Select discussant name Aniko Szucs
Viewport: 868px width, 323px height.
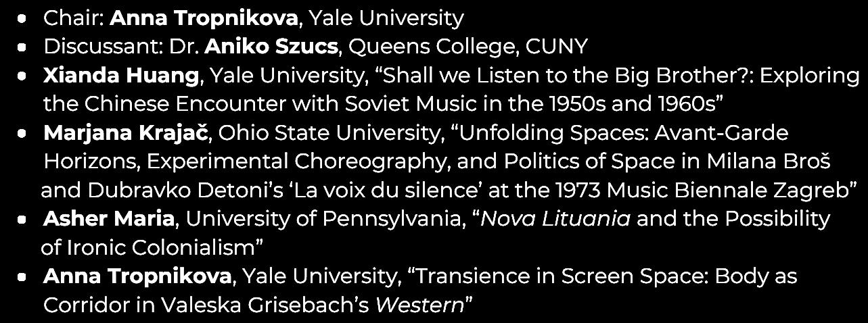tap(273, 47)
